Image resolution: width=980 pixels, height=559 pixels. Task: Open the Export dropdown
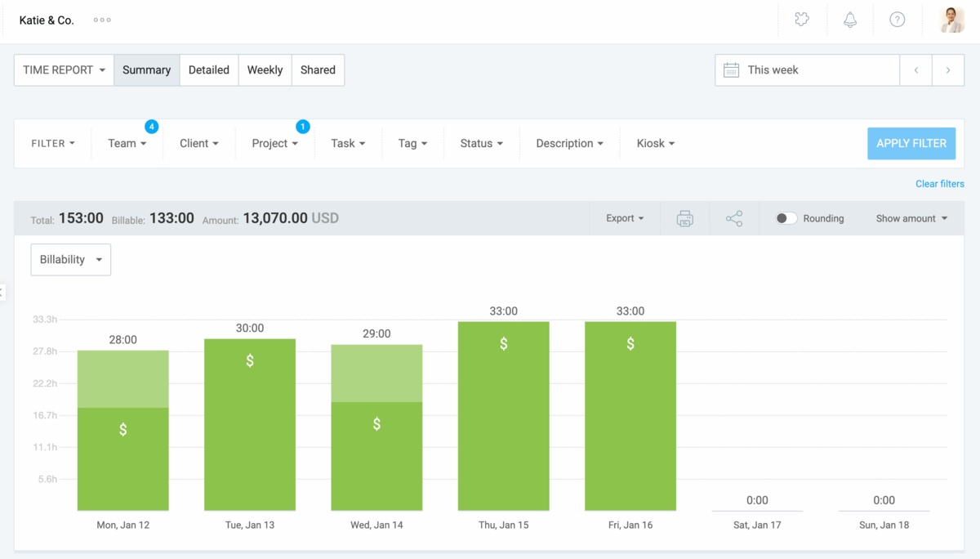(x=624, y=218)
